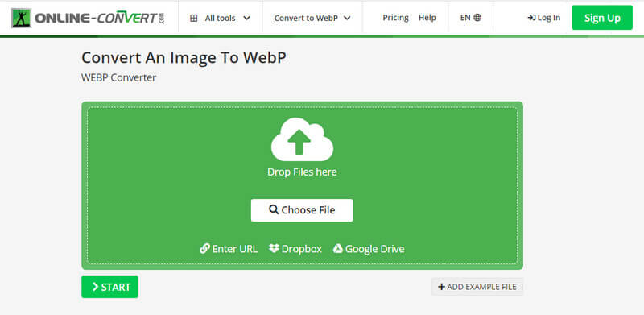Open the All tools menu label
This screenshot has width=644, height=315.
click(220, 18)
